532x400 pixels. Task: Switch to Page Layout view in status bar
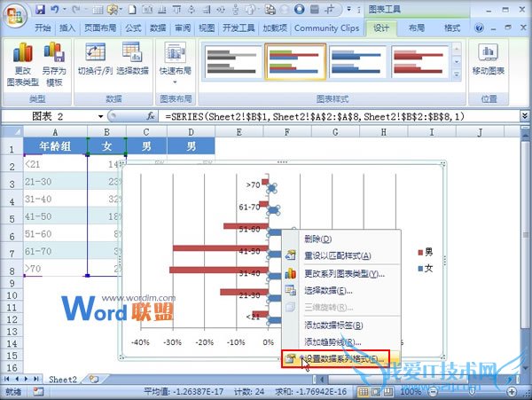click(x=376, y=392)
